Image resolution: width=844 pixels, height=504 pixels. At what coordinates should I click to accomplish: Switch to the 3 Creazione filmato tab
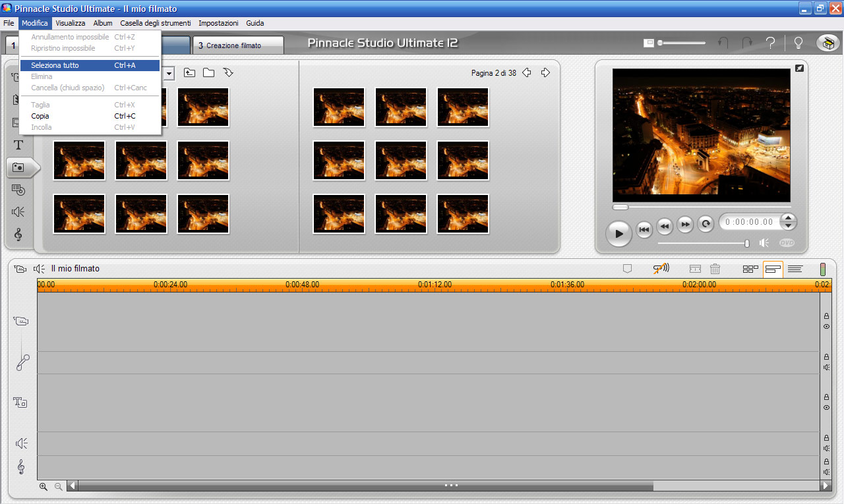[238, 45]
